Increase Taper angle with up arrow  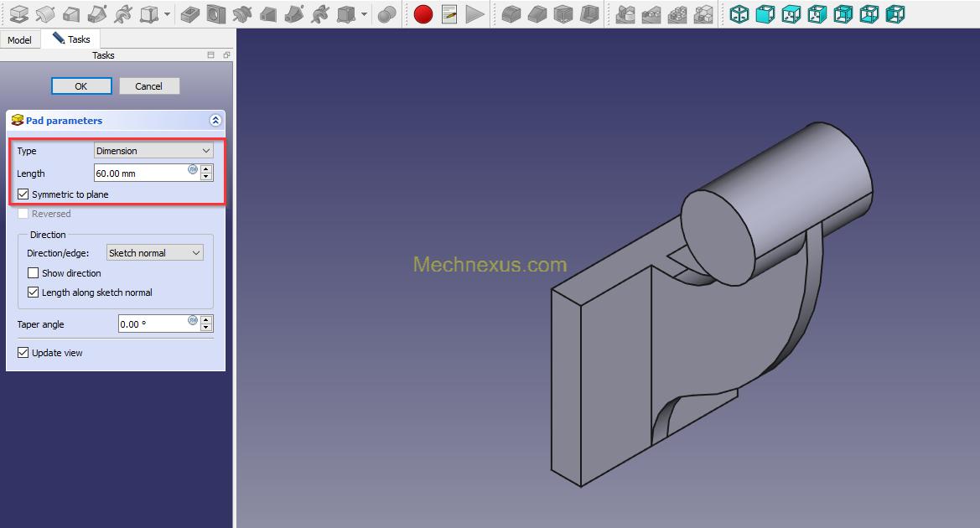[206, 319]
